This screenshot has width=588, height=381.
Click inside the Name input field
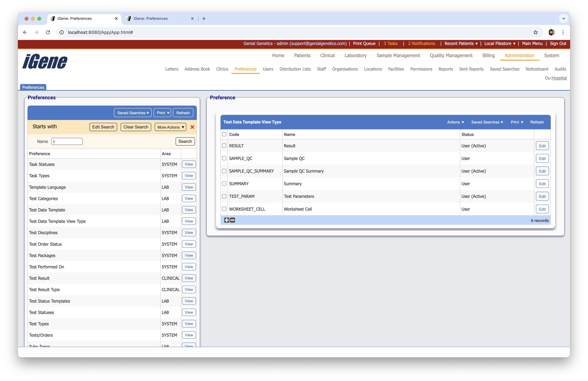pos(67,141)
